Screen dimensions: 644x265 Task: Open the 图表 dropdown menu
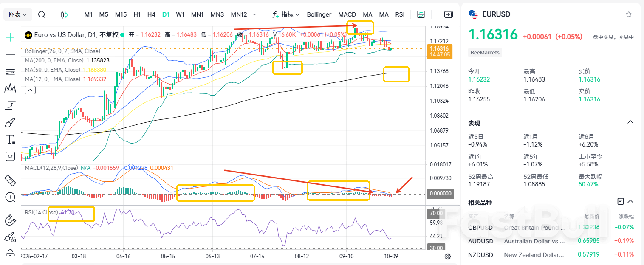(18, 14)
